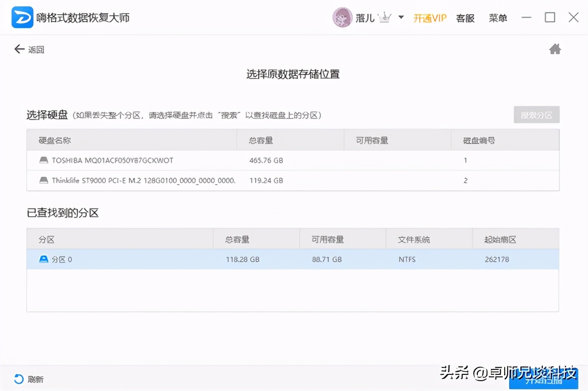The width and height of the screenshot is (588, 391).
Task: Open the 客服 customer service entry
Action: (465, 18)
